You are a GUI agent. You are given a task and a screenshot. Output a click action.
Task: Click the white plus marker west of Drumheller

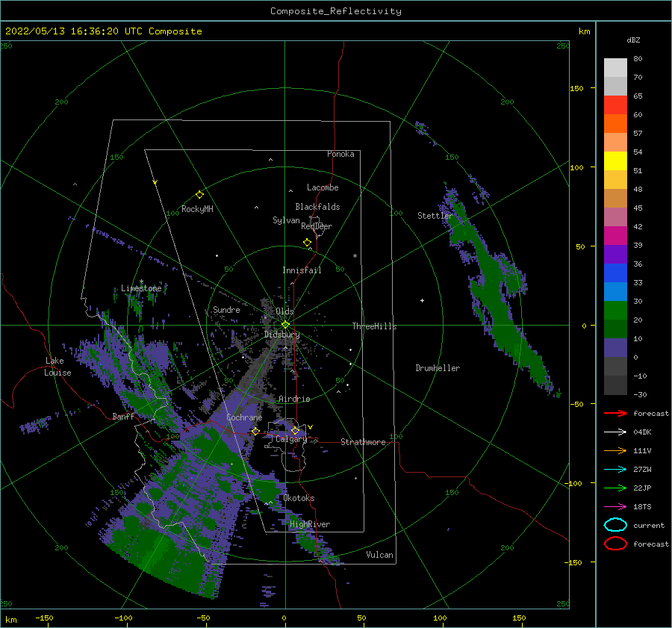(422, 300)
